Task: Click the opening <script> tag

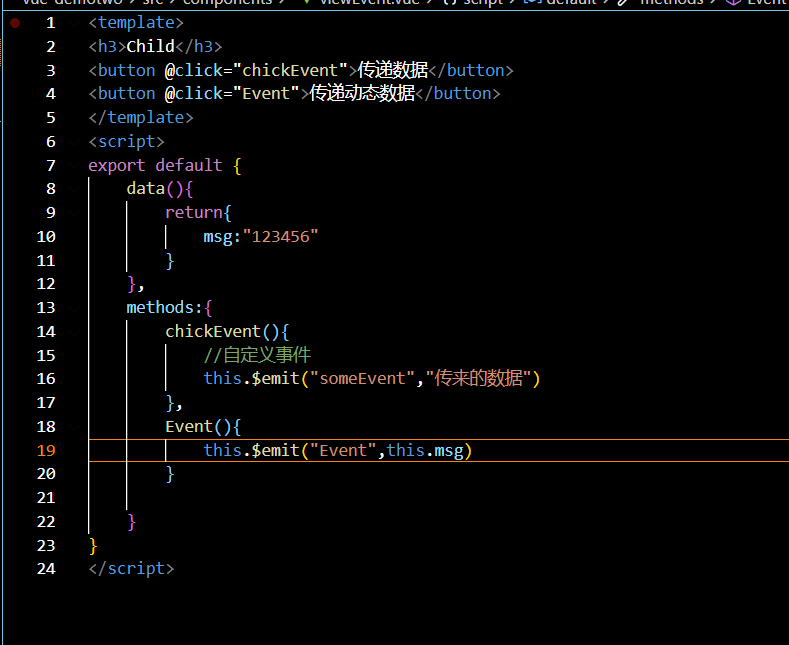Action: tap(126, 142)
